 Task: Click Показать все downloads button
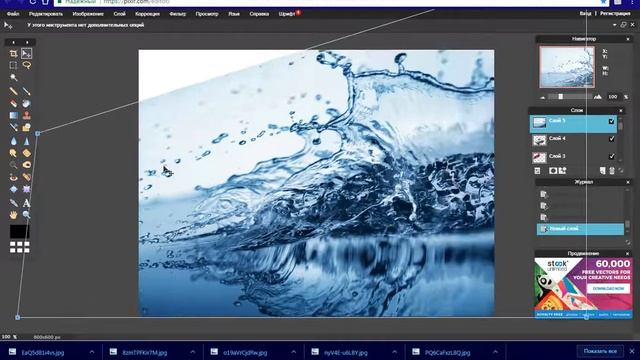click(x=600, y=351)
